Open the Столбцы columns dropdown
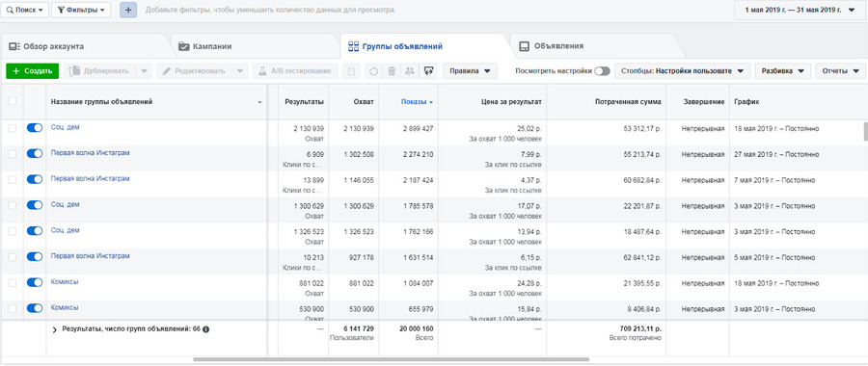 682,71
